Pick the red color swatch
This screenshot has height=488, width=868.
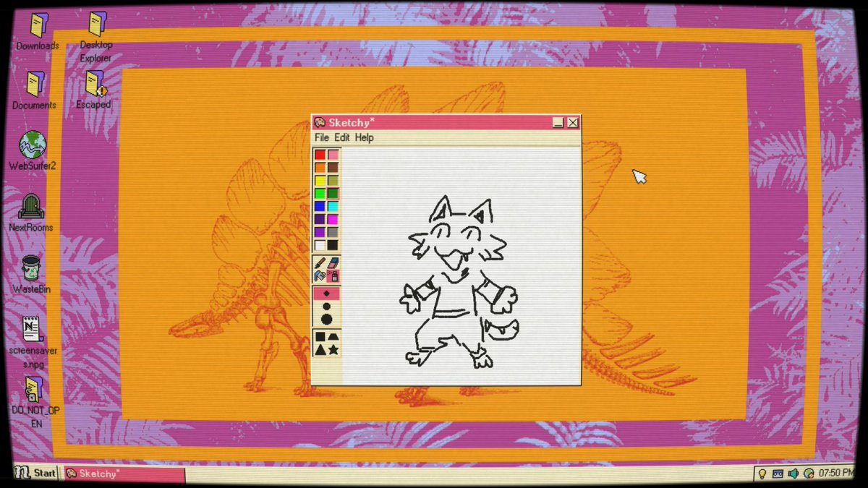(320, 155)
